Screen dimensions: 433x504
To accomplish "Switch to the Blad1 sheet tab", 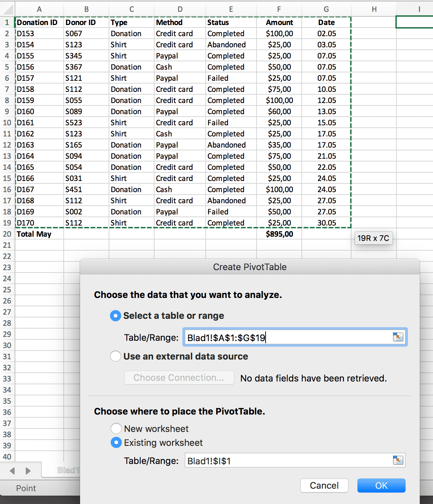I will pyautogui.click(x=69, y=470).
